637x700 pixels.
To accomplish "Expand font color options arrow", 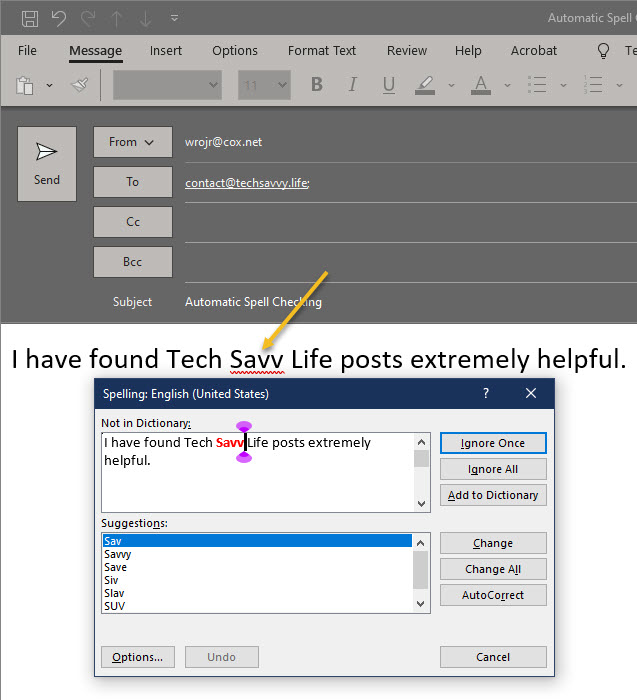I will pyautogui.click(x=507, y=85).
